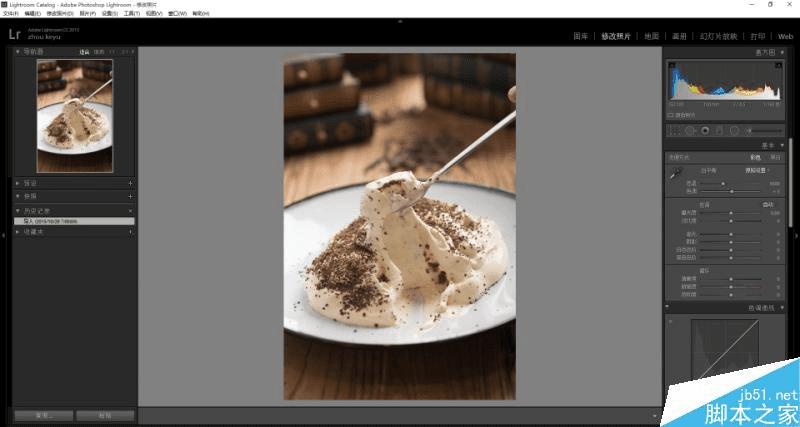This screenshot has height=427, width=800.
Task: Choose 黑白 black and white treatment
Action: (776, 158)
